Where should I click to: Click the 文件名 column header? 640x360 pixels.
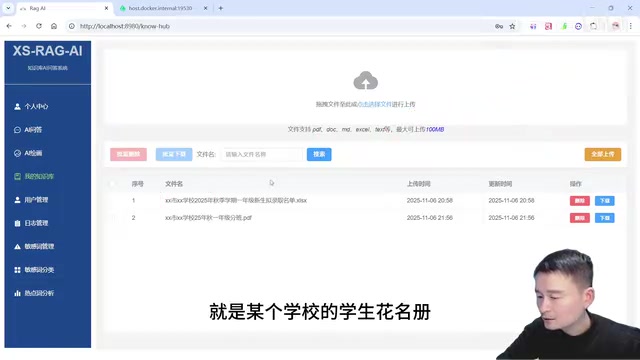pyautogui.click(x=174, y=184)
